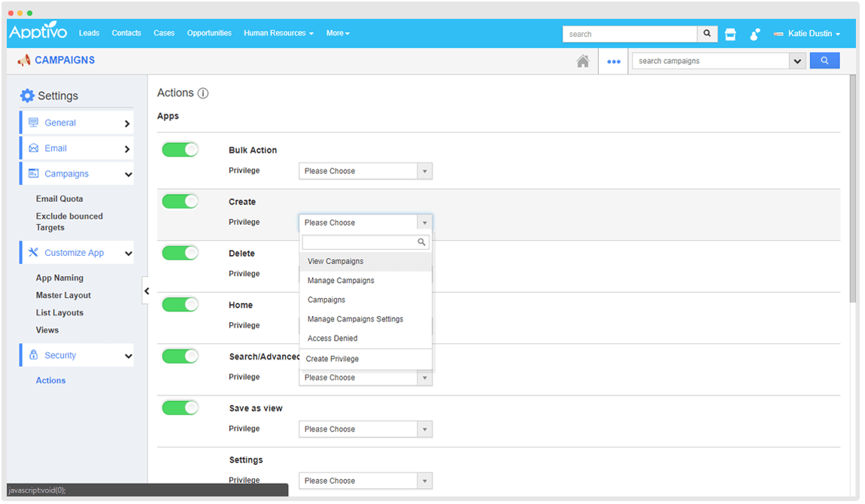Expand the General settings section
The image size is (865, 504).
[77, 123]
